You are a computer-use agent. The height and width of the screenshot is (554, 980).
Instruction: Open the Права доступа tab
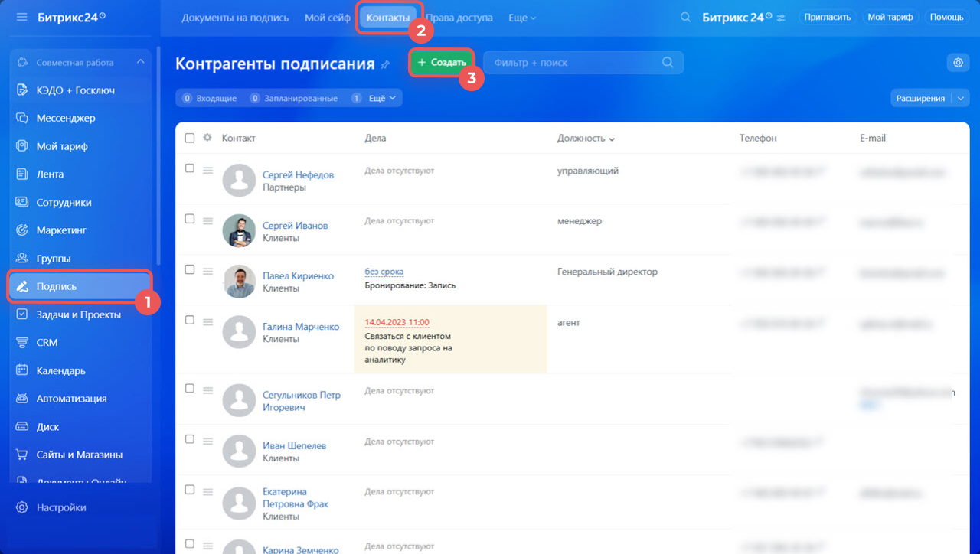[x=459, y=18]
